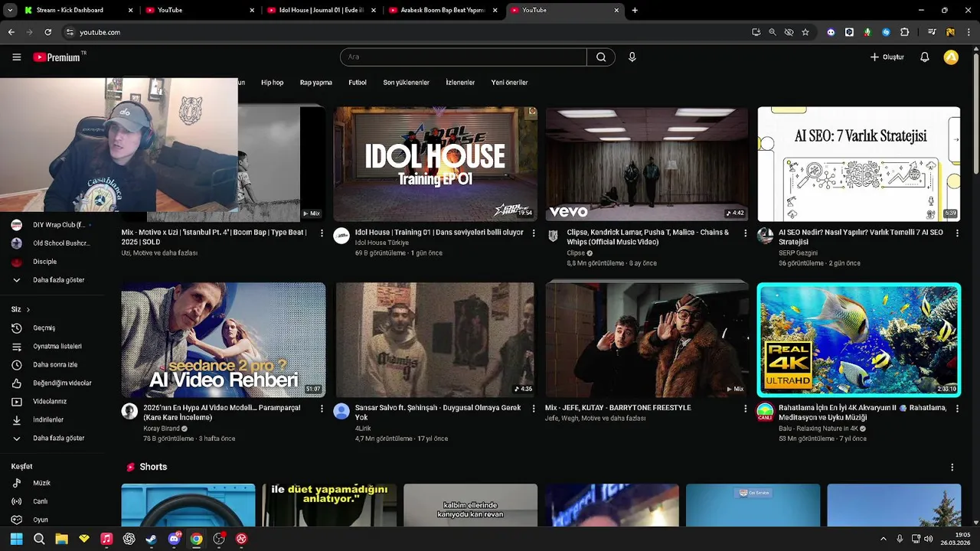The image size is (980, 551).
Task: Click the search magnifier button
Action: coord(601,57)
